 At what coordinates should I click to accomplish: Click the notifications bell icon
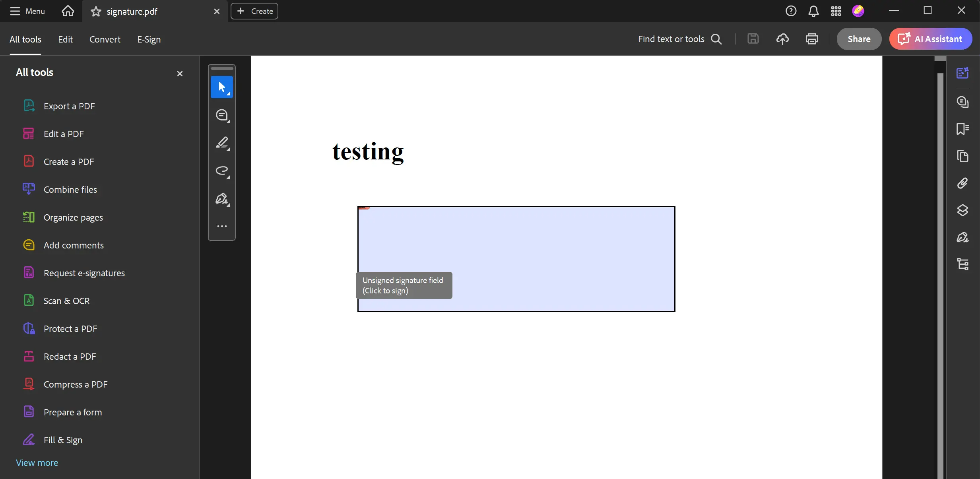coord(813,11)
